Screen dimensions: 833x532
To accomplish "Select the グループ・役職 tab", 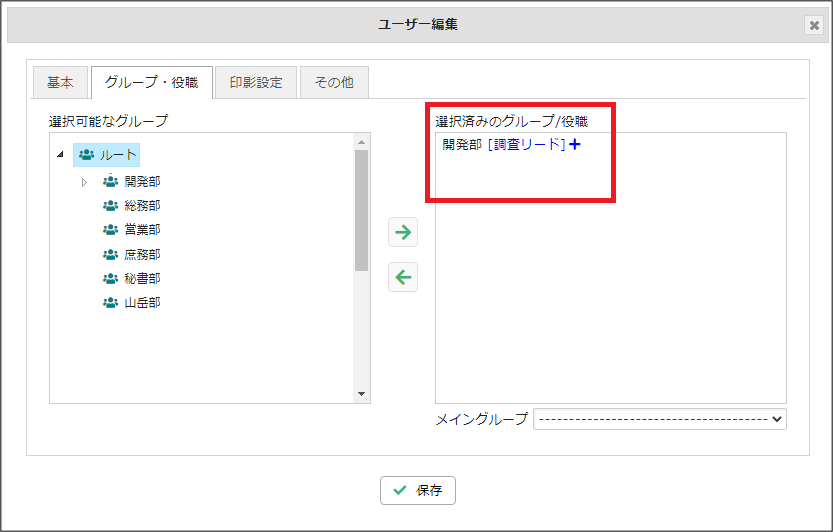I will click(x=152, y=82).
